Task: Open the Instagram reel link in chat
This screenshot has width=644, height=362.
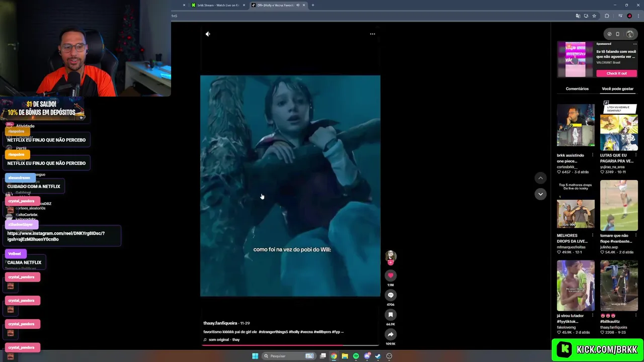Action: click(56, 236)
